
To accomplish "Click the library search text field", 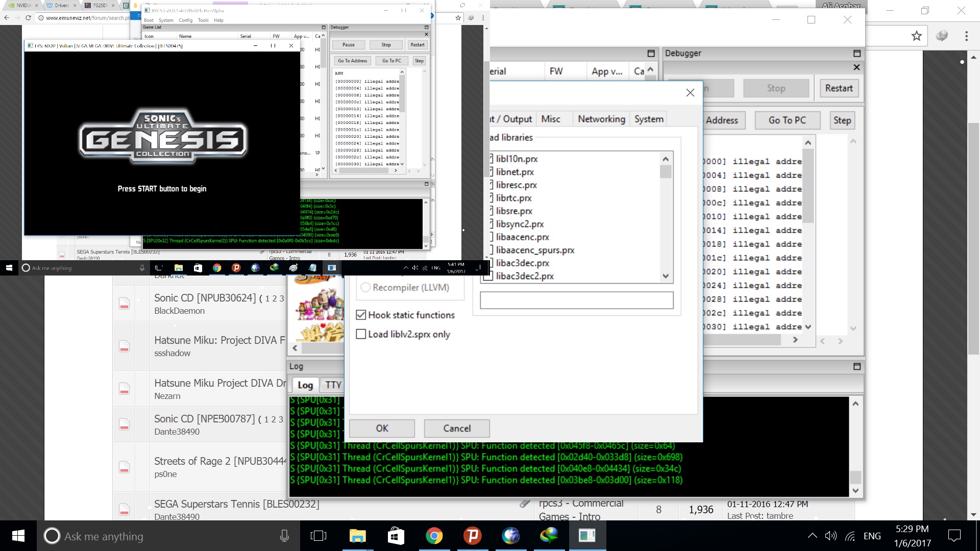I will click(576, 300).
